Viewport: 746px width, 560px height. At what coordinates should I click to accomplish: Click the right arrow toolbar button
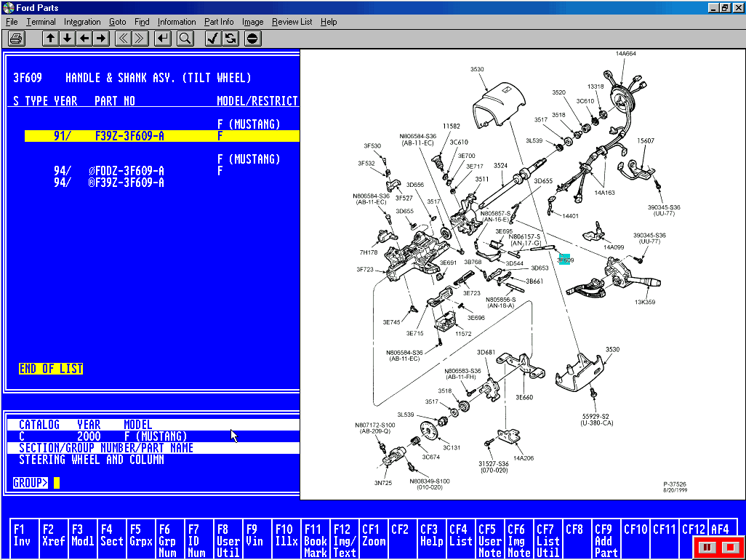tap(101, 39)
